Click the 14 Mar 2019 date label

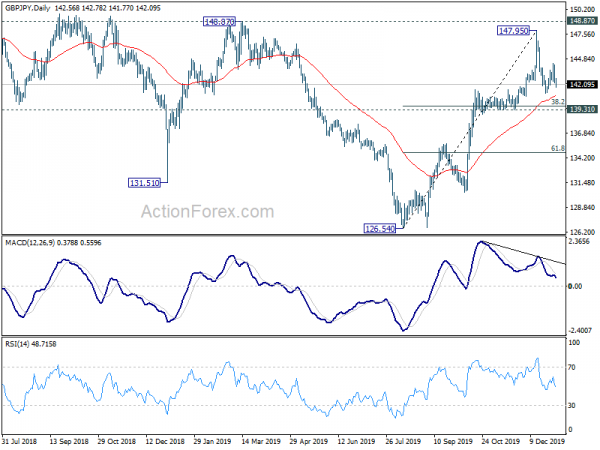261,441
